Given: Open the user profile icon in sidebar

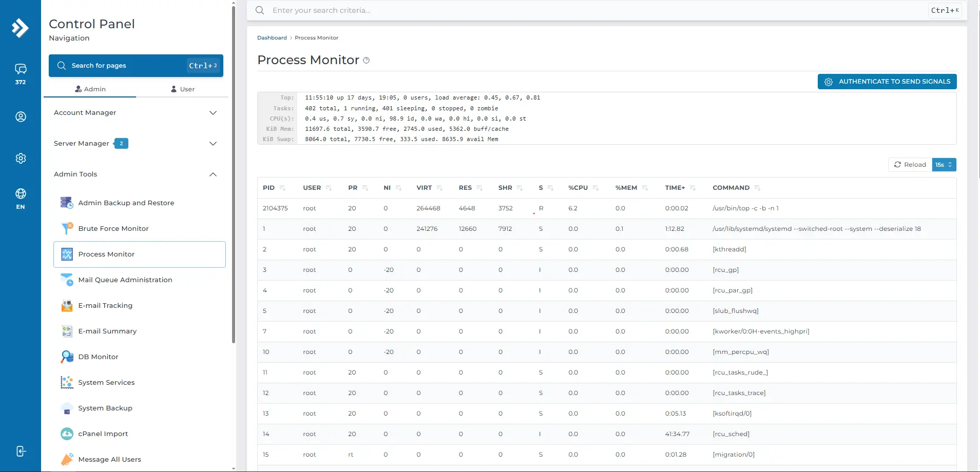Looking at the screenshot, I should [21, 117].
